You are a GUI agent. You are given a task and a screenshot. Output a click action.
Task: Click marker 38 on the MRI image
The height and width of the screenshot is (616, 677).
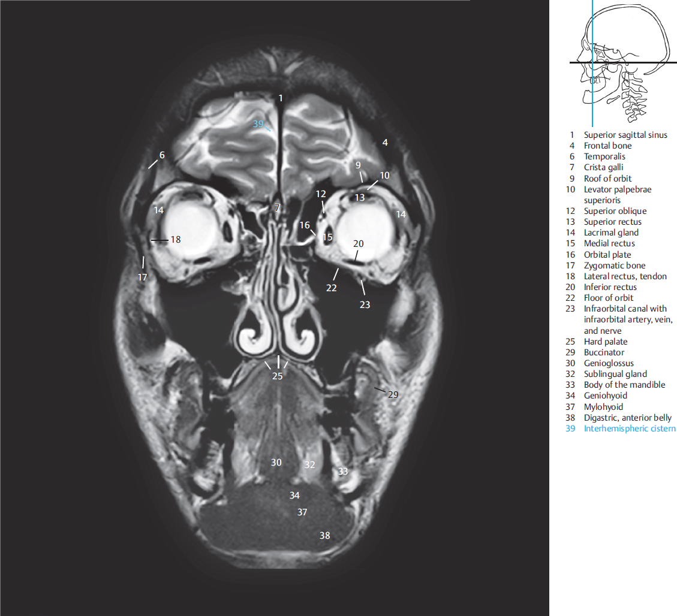324,535
